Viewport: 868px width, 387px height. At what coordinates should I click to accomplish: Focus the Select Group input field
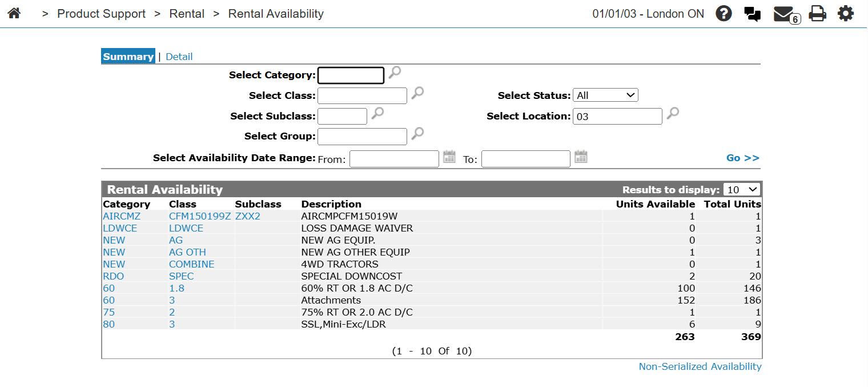(x=362, y=136)
